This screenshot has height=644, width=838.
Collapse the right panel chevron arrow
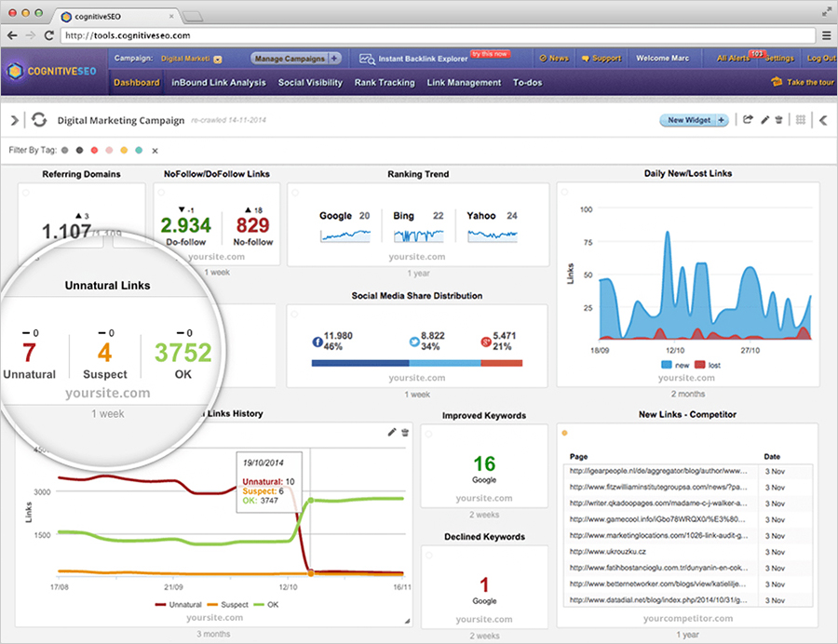(824, 120)
